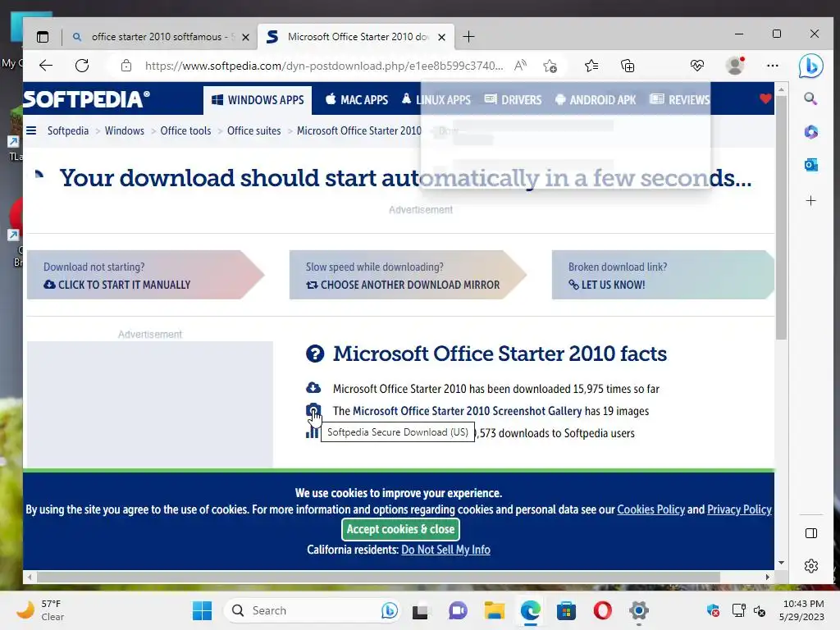Open the Android APK menu

596,100
